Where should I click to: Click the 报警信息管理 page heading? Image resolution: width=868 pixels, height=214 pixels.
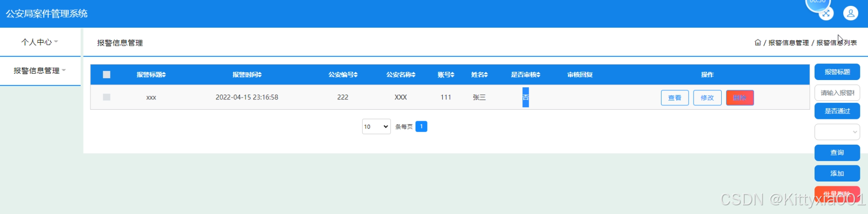click(x=120, y=43)
